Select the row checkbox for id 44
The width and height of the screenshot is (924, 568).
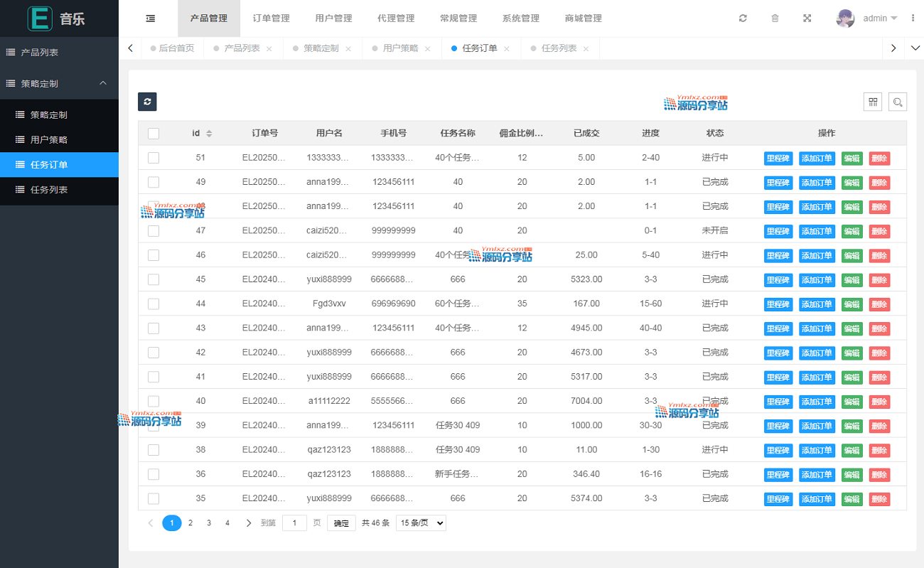coord(154,304)
